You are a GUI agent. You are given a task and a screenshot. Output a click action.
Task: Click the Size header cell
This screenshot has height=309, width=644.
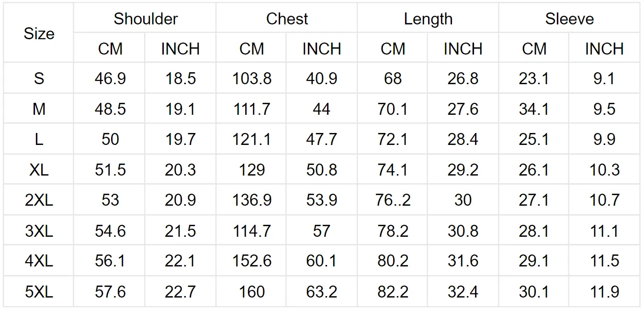point(39,33)
